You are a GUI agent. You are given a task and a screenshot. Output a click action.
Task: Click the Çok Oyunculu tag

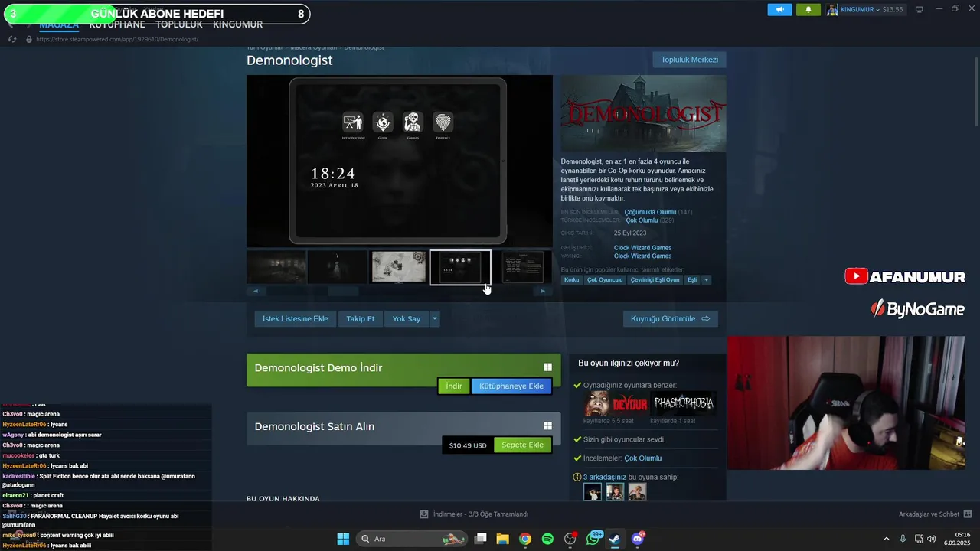[x=605, y=280]
